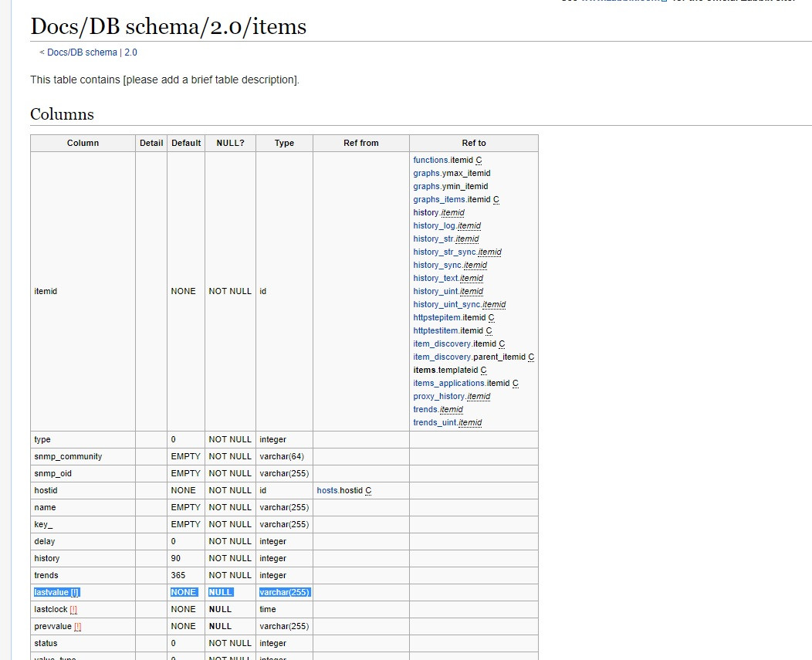
Task: Click the [!] marker next to lastclock
Action: [x=73, y=609]
